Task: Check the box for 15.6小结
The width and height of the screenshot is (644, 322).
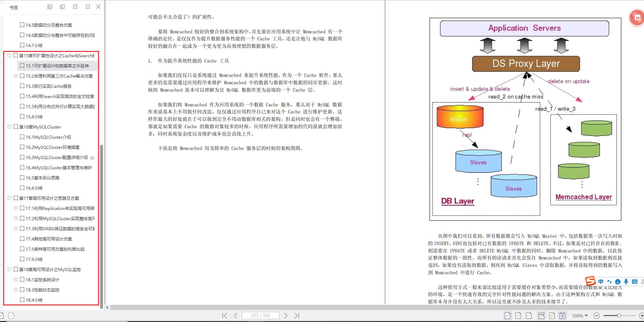Action: (x=22, y=117)
